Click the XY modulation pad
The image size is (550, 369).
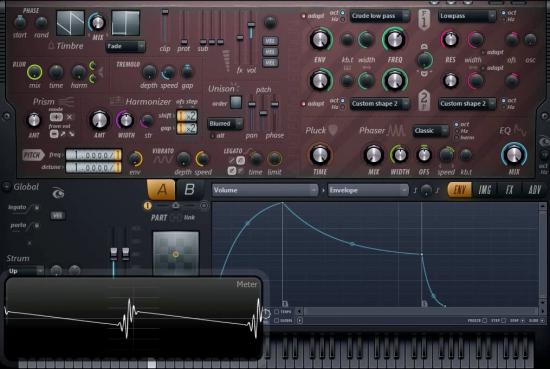click(176, 253)
